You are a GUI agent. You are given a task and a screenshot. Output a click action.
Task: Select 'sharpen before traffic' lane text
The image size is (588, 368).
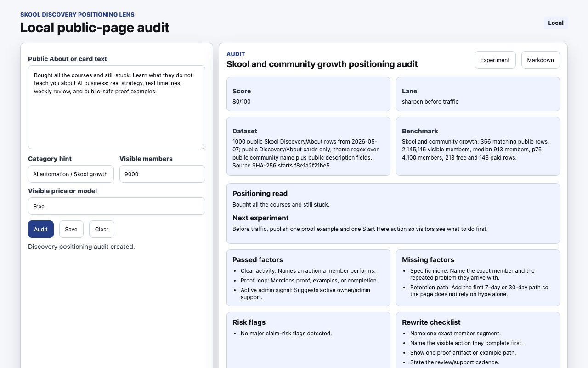tap(430, 102)
